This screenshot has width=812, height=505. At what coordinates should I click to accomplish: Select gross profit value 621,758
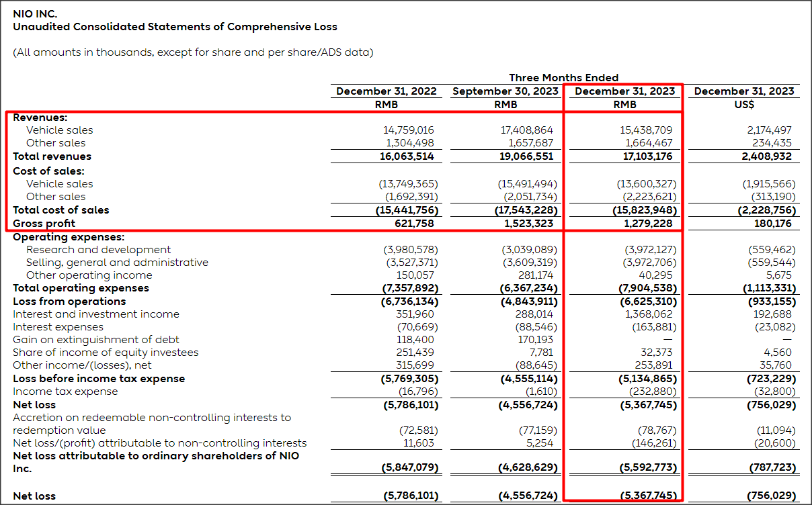[x=415, y=224]
